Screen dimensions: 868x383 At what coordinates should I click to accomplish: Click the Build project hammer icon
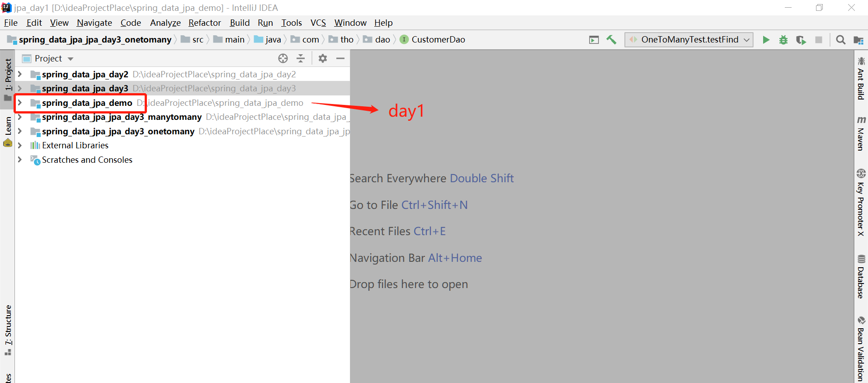[x=611, y=40]
